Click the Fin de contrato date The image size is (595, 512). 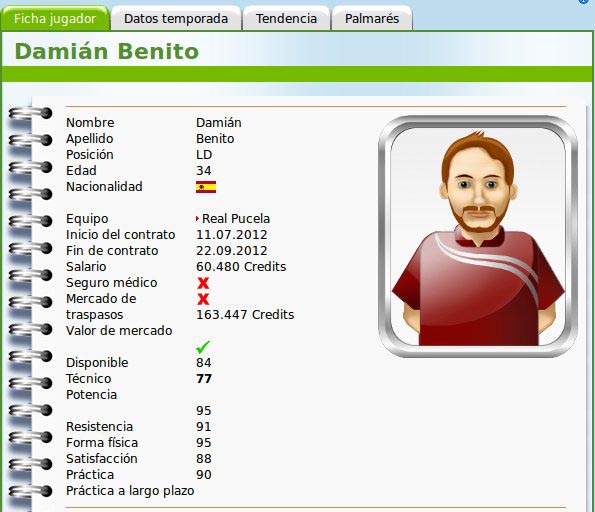pyautogui.click(x=231, y=250)
